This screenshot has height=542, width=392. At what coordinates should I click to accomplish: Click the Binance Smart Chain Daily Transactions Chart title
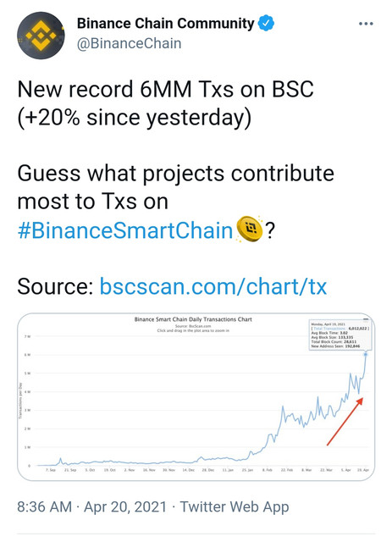[193, 319]
